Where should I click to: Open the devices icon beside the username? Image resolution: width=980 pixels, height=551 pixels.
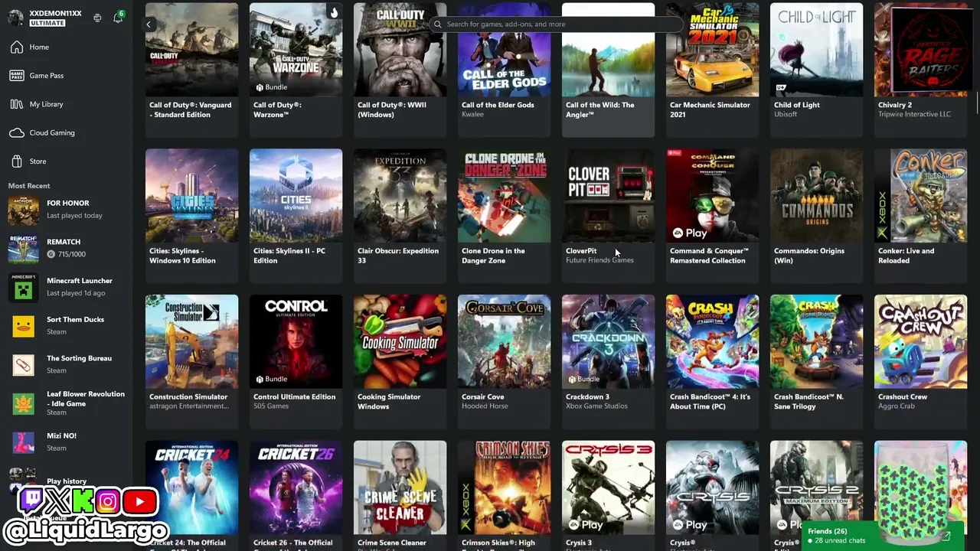[x=97, y=18]
